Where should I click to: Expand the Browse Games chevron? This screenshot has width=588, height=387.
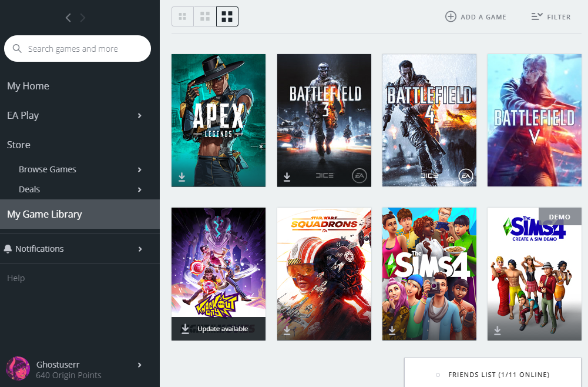click(x=139, y=169)
